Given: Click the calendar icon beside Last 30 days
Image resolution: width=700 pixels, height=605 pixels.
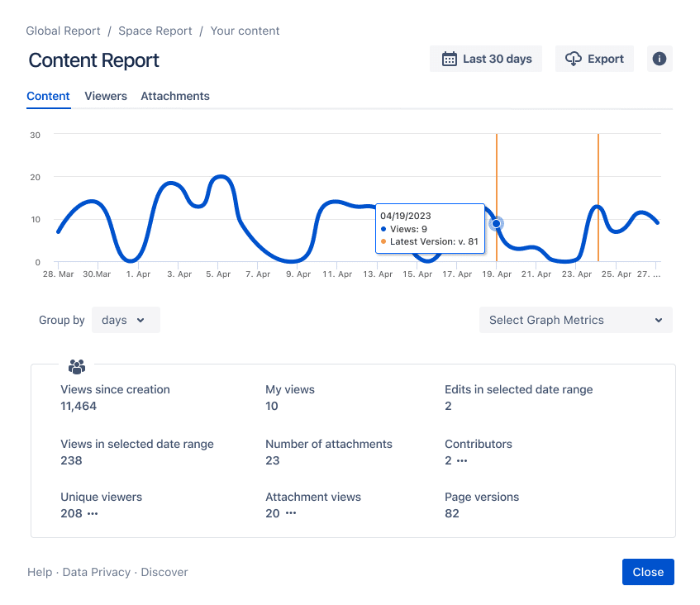Looking at the screenshot, I should [449, 59].
